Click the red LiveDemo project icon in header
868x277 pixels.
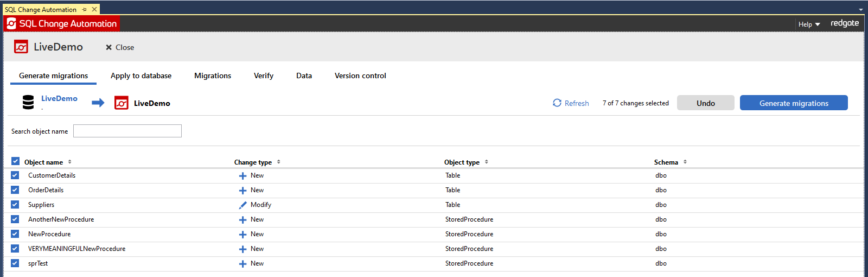pyautogui.click(x=21, y=47)
